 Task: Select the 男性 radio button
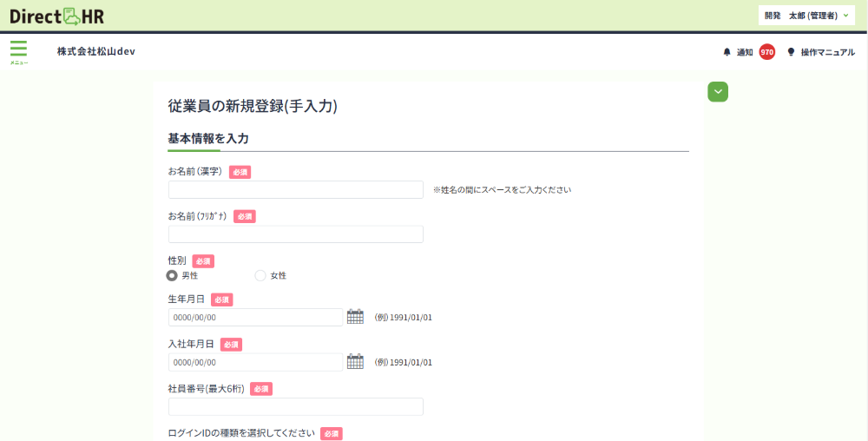pos(173,275)
